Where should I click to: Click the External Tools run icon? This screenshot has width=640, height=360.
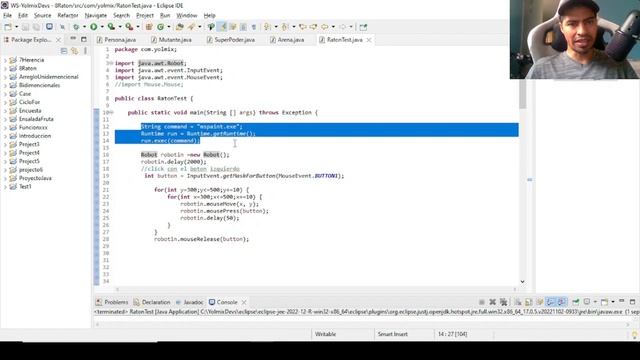129,27
